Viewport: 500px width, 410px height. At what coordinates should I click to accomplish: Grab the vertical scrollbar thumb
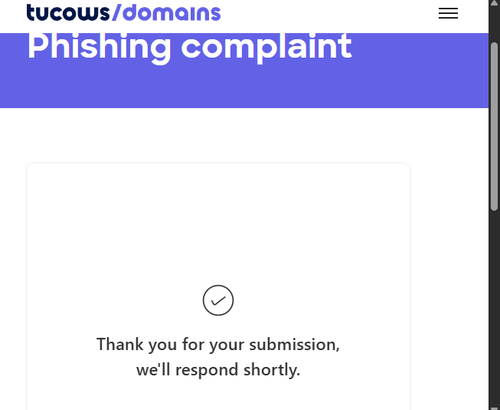[494, 127]
